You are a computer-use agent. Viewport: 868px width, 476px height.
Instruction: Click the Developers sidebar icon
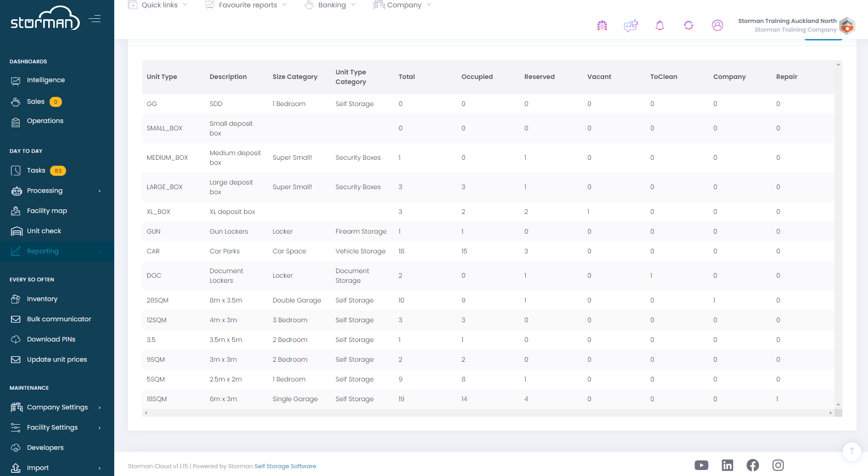16,448
